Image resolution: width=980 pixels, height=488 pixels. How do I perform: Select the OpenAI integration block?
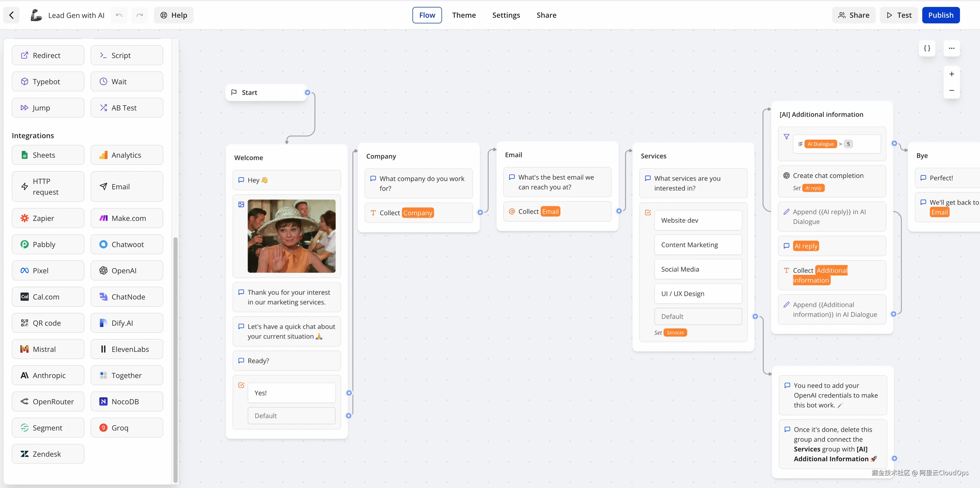(x=127, y=271)
